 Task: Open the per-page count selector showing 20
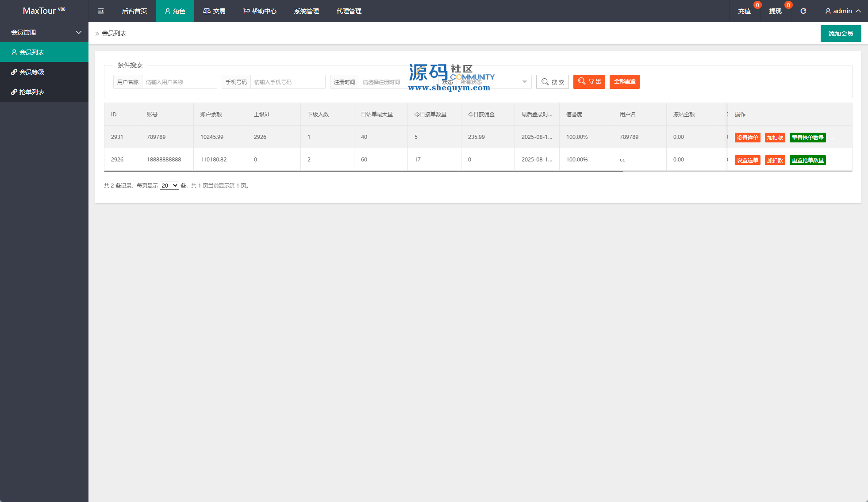point(169,185)
